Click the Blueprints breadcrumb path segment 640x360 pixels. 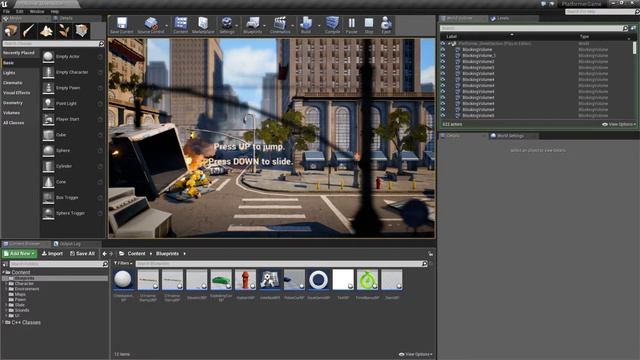167,253
